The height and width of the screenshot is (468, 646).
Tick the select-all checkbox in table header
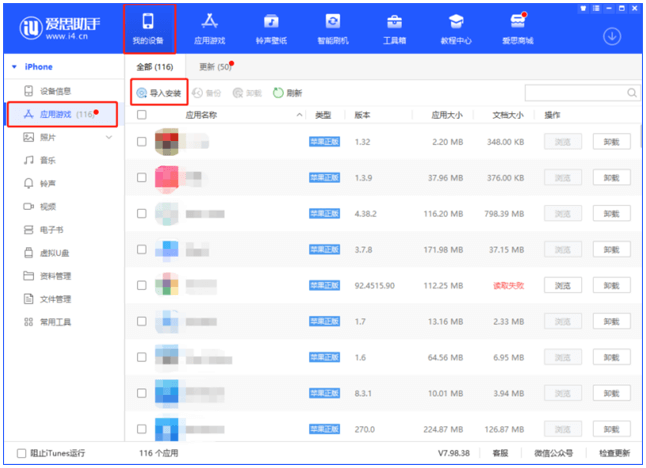[x=141, y=115]
